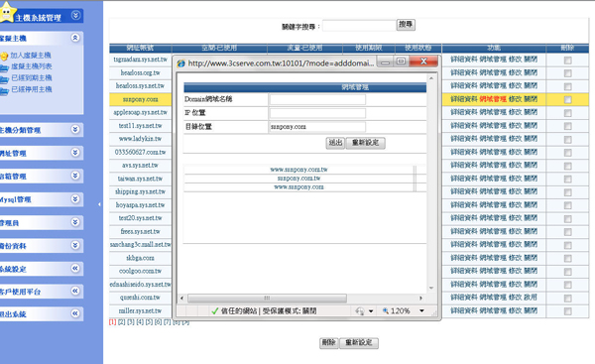595x364 pixels.
Task: Click red 網域管理 link in sunpony.com row
Action: [x=493, y=99]
